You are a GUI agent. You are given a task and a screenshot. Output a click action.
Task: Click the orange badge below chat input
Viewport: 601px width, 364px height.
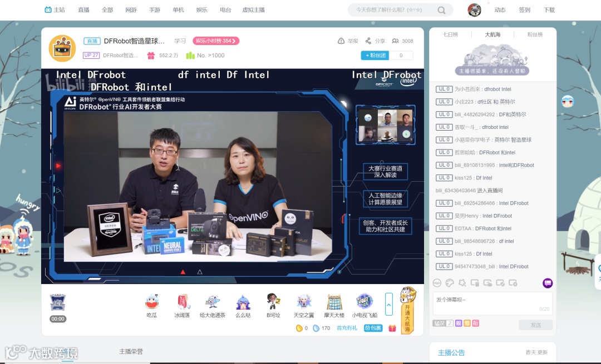(467, 323)
